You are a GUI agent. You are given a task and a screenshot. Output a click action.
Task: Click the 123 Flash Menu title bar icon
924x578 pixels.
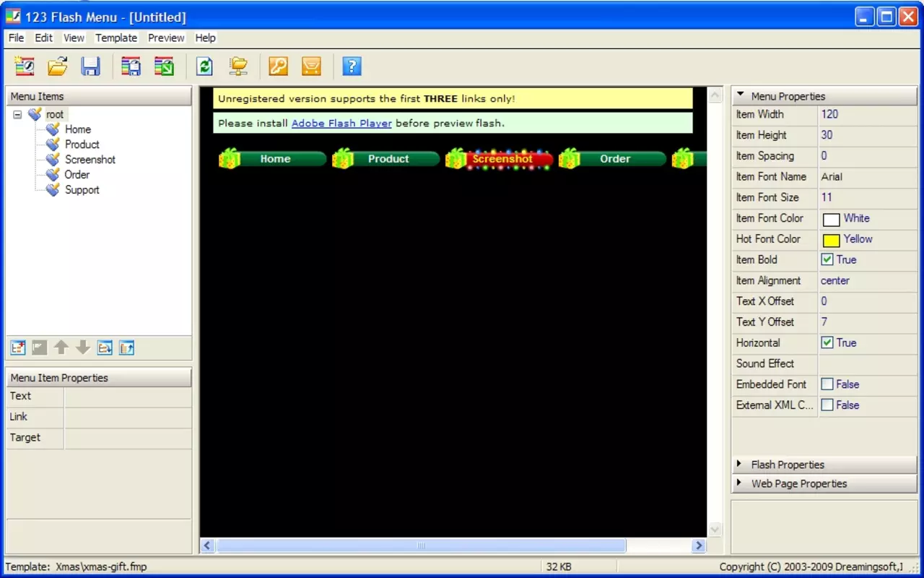13,17
